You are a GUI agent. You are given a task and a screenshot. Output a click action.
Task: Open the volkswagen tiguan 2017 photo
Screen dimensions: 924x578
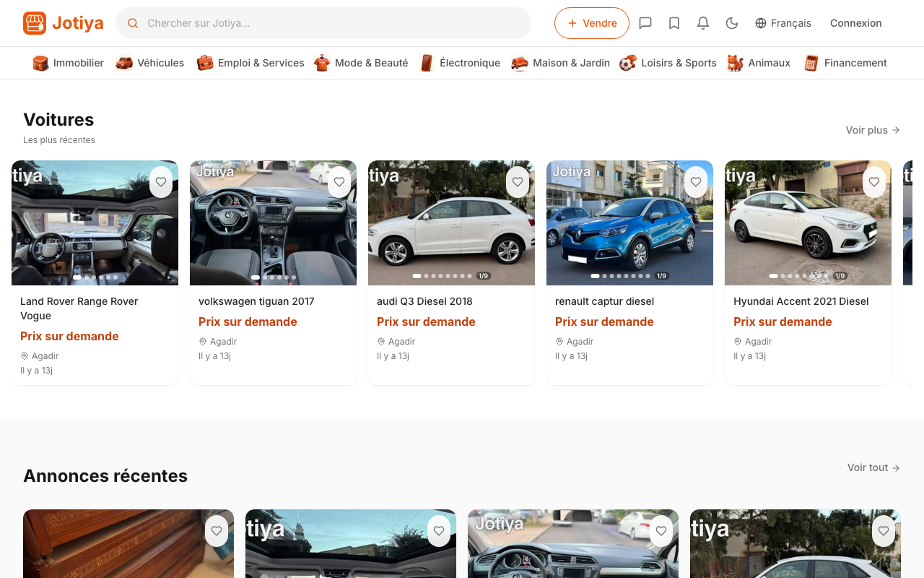pos(273,223)
